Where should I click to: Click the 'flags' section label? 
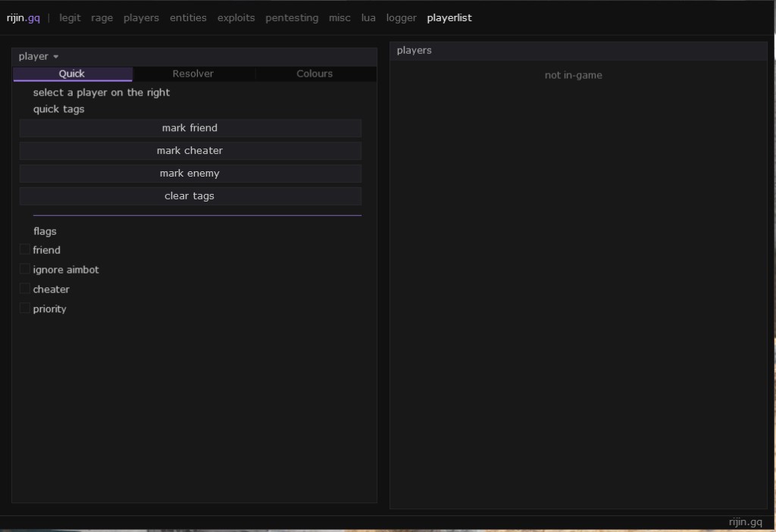click(x=45, y=231)
